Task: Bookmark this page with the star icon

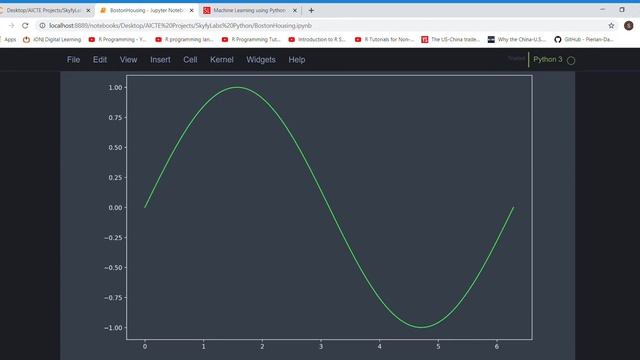Action: tap(611, 26)
